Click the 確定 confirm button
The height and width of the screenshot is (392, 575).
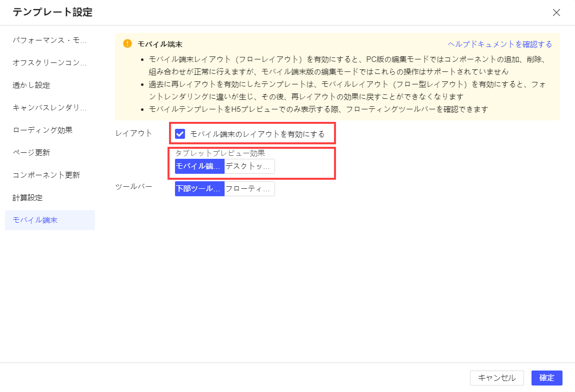(546, 378)
